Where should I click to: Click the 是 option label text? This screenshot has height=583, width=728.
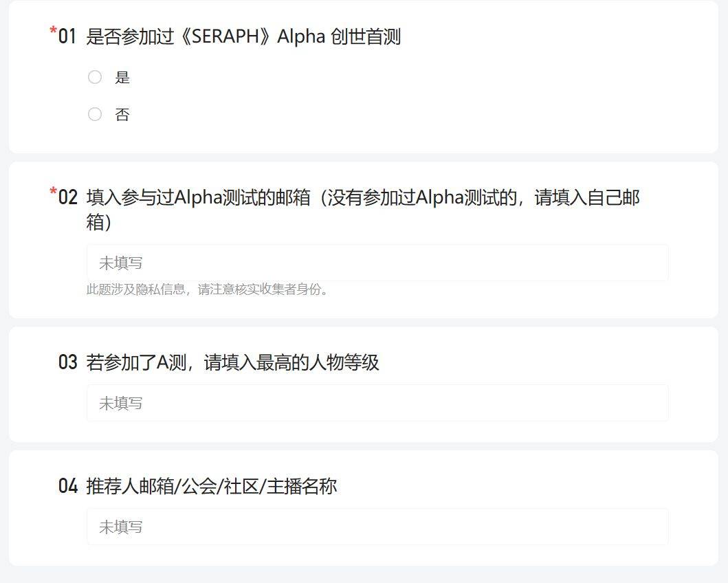pos(122,78)
